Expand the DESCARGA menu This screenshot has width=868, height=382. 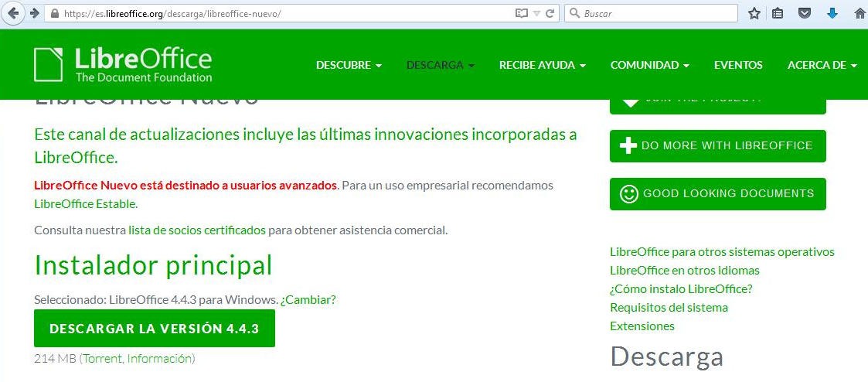pyautogui.click(x=441, y=65)
